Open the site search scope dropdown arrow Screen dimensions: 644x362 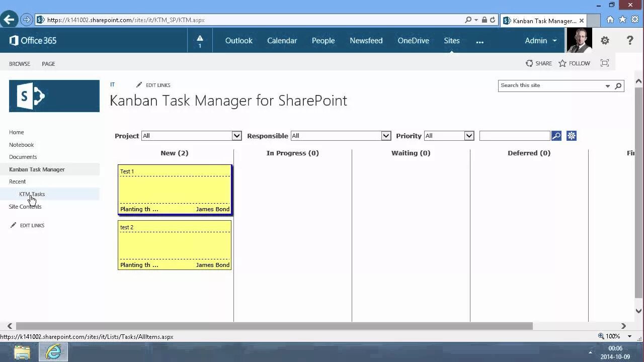click(608, 86)
